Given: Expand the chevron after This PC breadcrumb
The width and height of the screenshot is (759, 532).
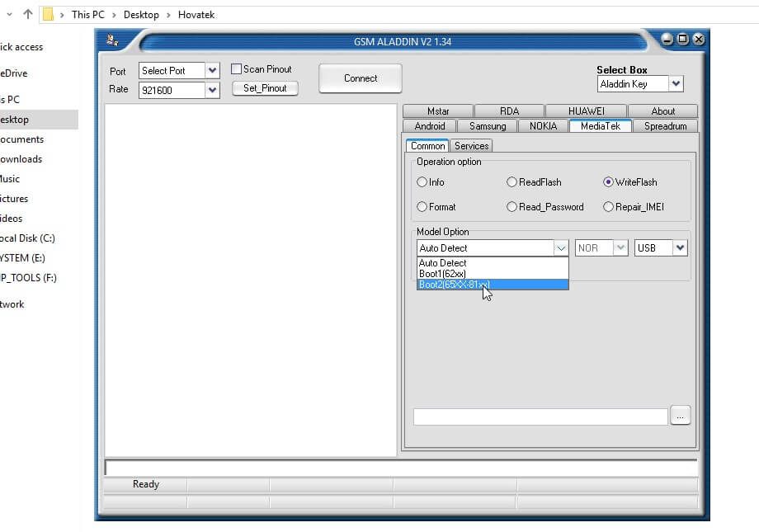Looking at the screenshot, I should [x=114, y=15].
